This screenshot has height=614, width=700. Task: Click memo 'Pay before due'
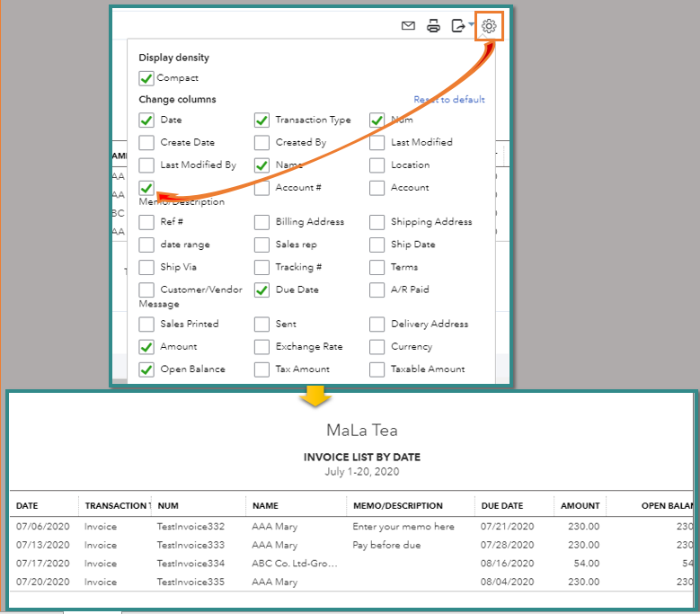tap(386, 545)
